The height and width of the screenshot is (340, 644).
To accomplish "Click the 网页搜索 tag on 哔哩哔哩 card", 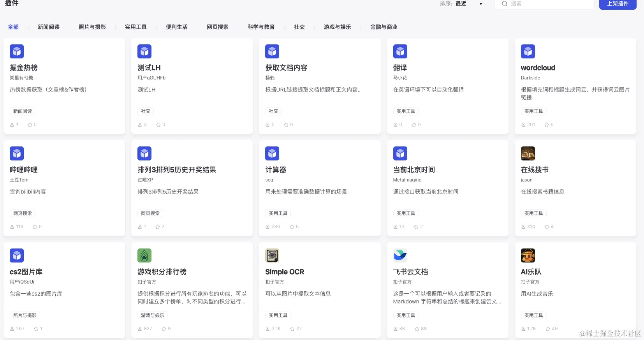I will [23, 213].
